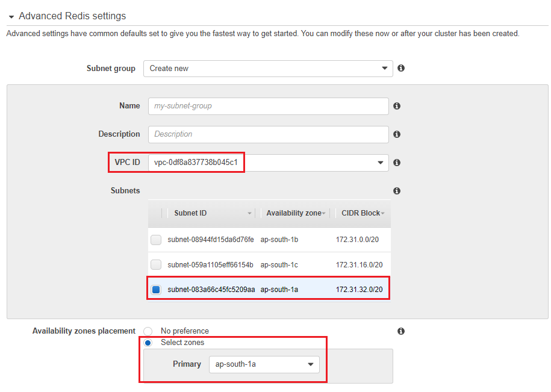This screenshot has height=392, width=551.
Task: Collapse the Advanced Redis settings section
Action: (x=11, y=16)
